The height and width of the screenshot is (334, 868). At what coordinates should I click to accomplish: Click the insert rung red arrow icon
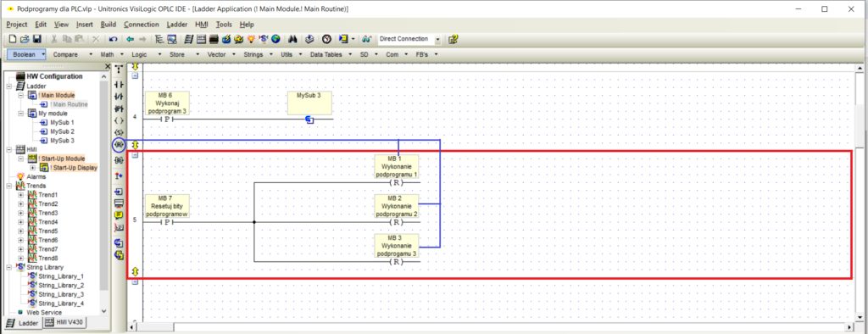click(118, 175)
